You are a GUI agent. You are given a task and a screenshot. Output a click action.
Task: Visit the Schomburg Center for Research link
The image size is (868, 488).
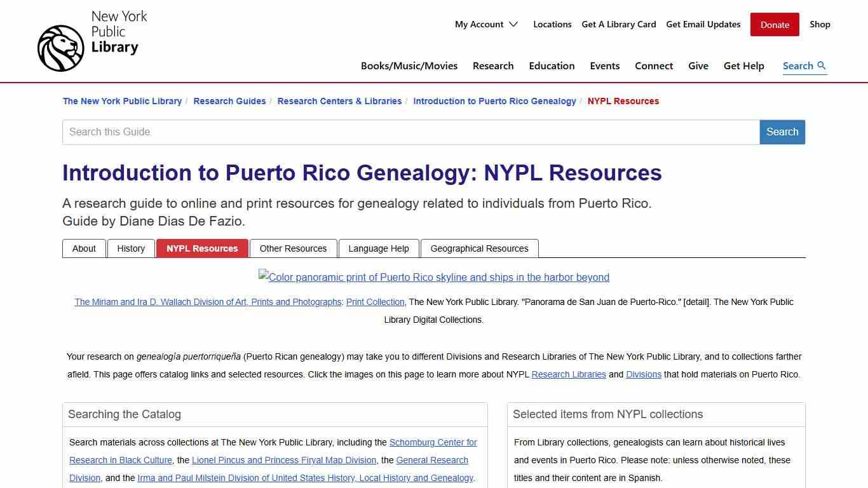(x=433, y=442)
